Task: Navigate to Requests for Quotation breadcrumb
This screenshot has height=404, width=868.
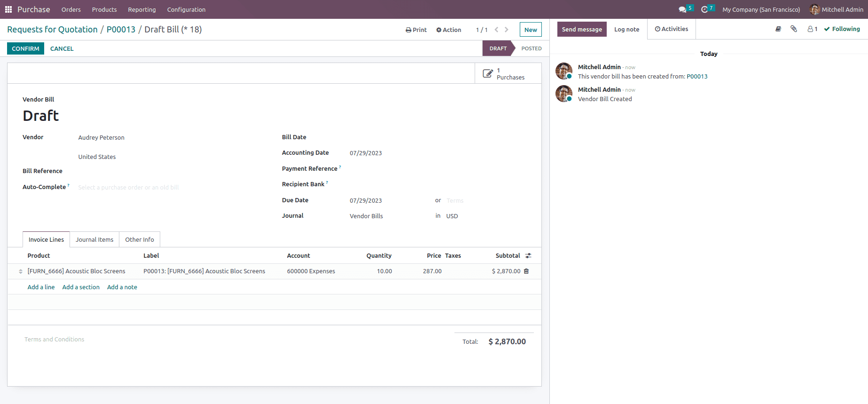Action: click(52, 30)
